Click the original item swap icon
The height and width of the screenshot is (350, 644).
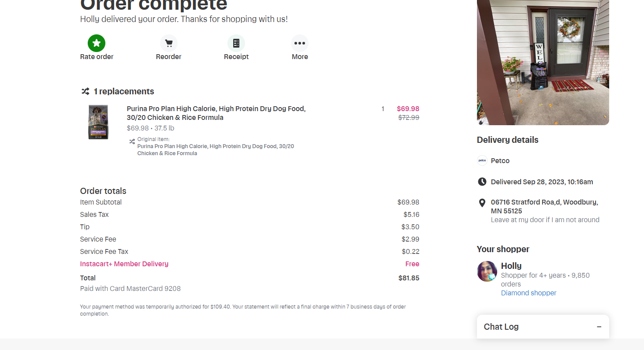pyautogui.click(x=132, y=141)
